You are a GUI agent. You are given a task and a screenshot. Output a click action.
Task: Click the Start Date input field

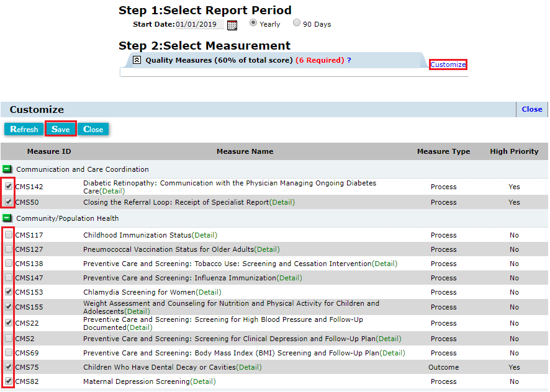(x=199, y=25)
